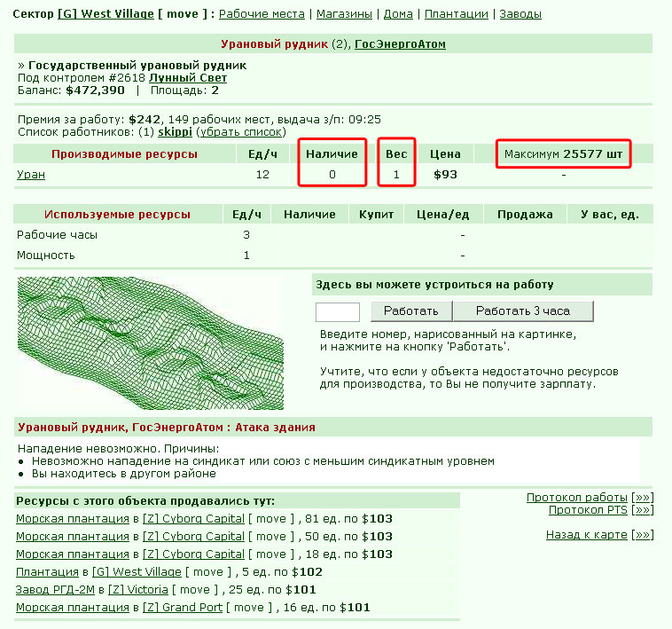Viewport: 672px width, 629px height.
Task: Open Cyborg Capital link in the 50 ed. row
Action: [x=193, y=537]
